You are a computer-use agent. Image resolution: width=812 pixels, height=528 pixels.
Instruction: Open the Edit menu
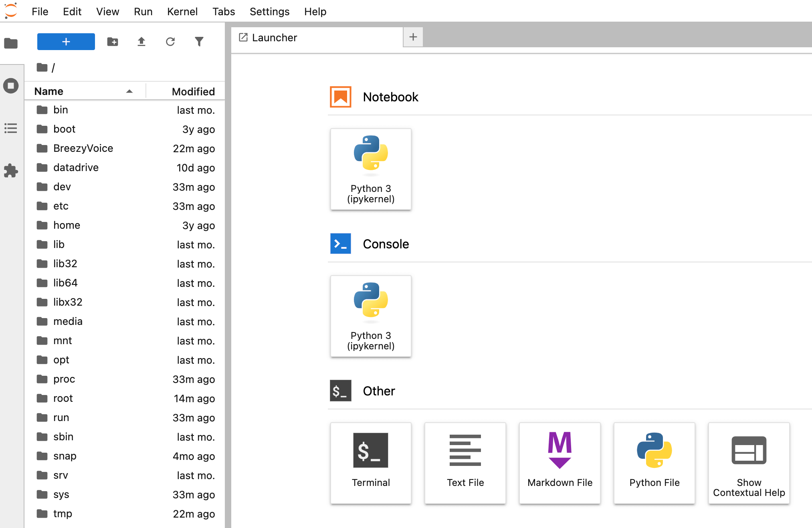point(72,12)
